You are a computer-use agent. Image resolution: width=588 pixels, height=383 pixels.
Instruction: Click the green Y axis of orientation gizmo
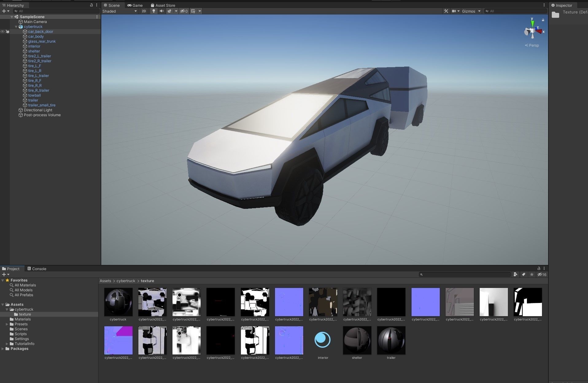532,23
